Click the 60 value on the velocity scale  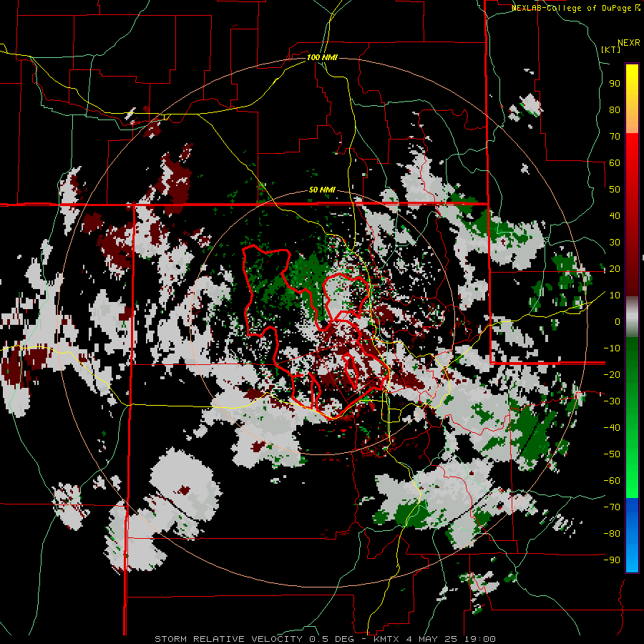click(615, 163)
